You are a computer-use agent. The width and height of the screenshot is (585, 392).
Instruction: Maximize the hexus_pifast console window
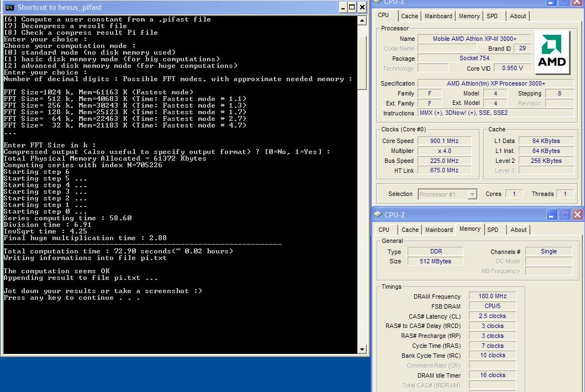[x=352, y=7]
